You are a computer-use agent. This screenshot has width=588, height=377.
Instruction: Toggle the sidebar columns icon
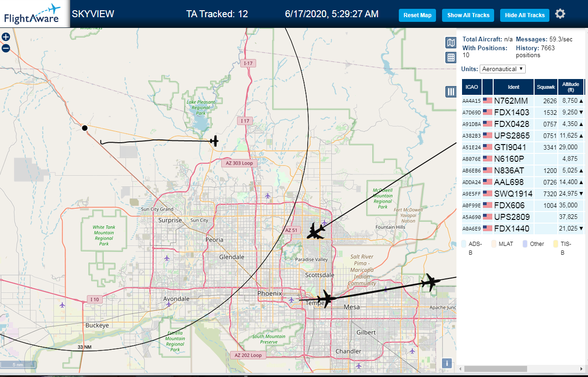450,92
